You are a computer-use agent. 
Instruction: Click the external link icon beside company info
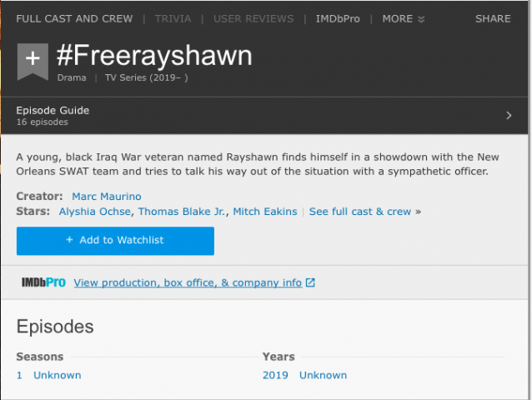click(310, 282)
